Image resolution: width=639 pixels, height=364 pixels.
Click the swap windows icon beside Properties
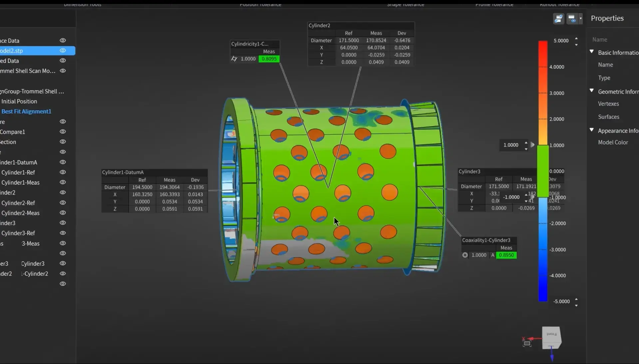[558, 19]
